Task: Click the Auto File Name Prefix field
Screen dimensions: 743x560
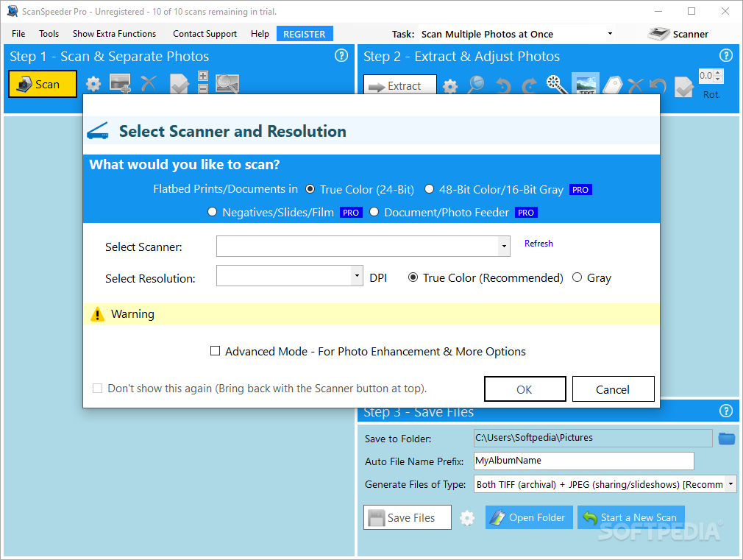Action: pyautogui.click(x=584, y=461)
